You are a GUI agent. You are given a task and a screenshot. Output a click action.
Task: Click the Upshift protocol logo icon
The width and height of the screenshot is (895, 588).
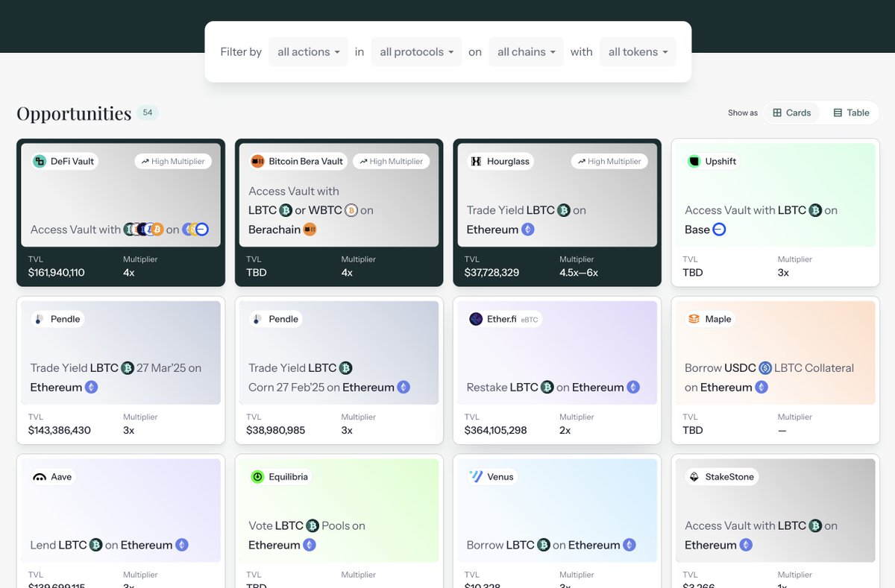point(694,161)
